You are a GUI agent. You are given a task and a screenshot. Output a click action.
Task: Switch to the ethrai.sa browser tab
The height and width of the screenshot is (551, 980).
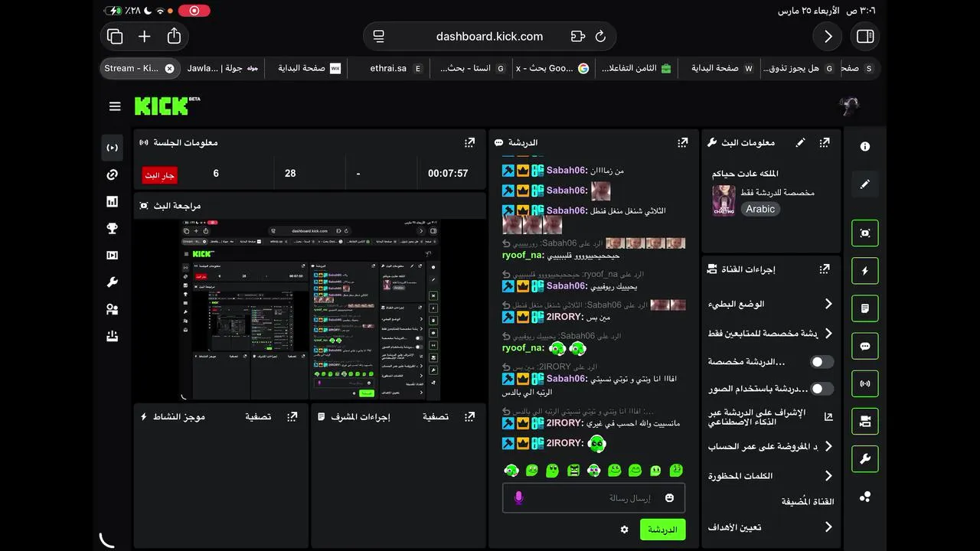[x=388, y=68]
